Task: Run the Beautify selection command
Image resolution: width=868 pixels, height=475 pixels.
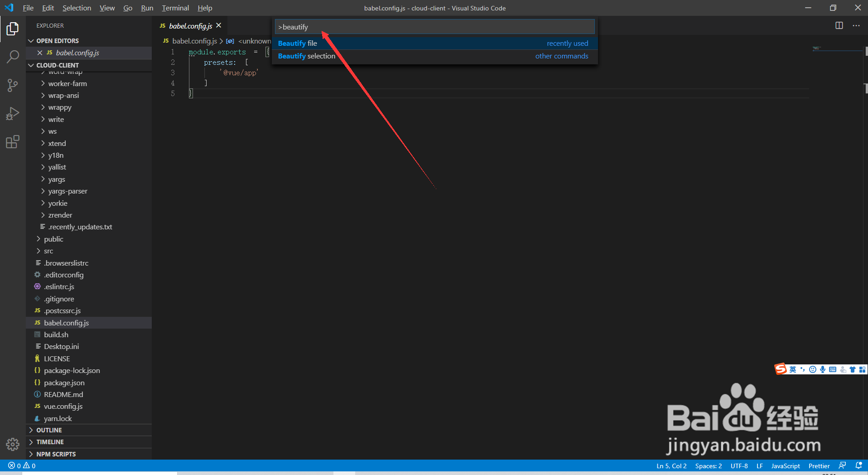Action: (435, 56)
